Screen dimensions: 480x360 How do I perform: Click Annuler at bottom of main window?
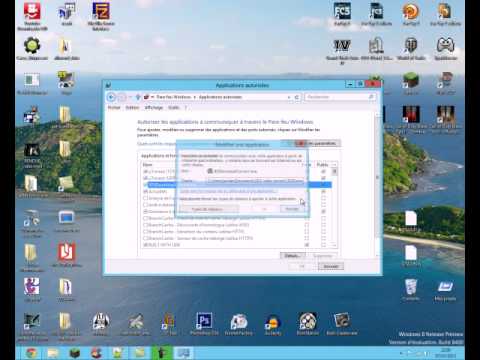331,266
